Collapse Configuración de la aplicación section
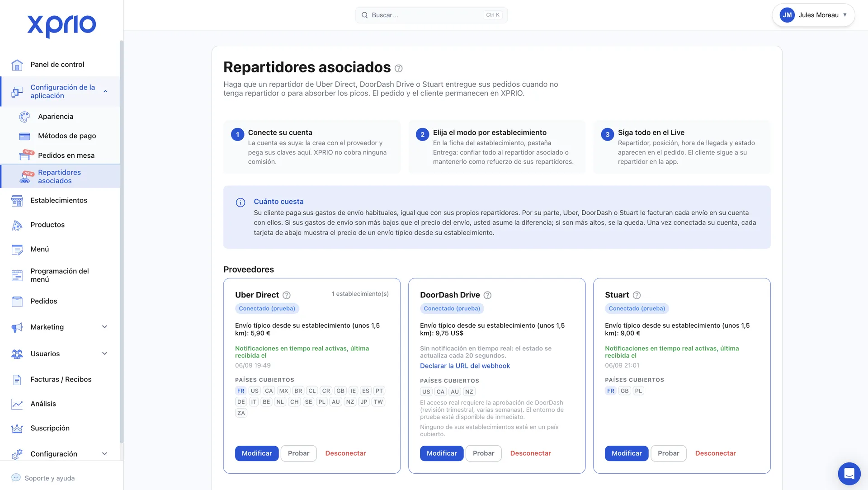Screen dimensions: 868x490 [x=105, y=91]
